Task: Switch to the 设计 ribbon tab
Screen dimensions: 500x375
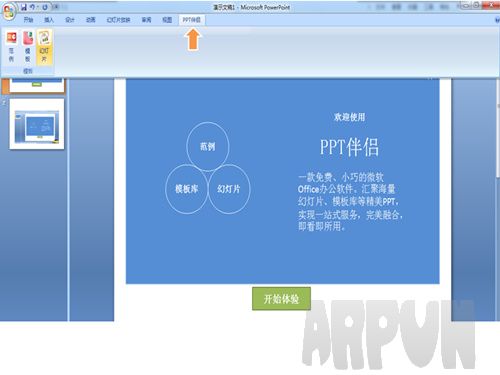Action: [x=70, y=20]
